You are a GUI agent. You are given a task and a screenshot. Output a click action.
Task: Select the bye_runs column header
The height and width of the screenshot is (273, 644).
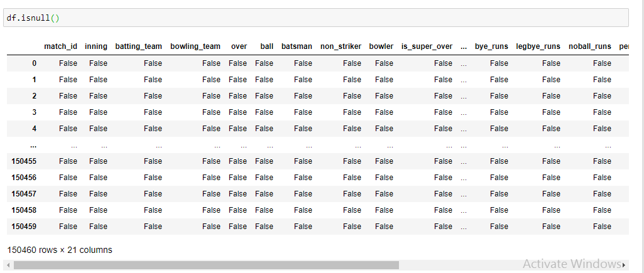[x=491, y=46]
